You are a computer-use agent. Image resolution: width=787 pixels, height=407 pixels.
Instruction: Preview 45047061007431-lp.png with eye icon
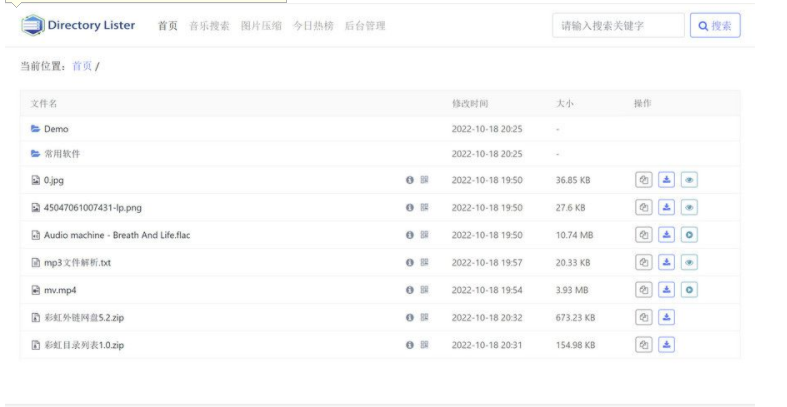point(690,208)
